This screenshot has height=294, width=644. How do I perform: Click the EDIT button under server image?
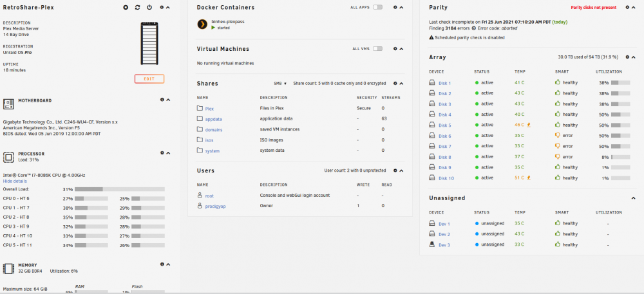tap(149, 79)
